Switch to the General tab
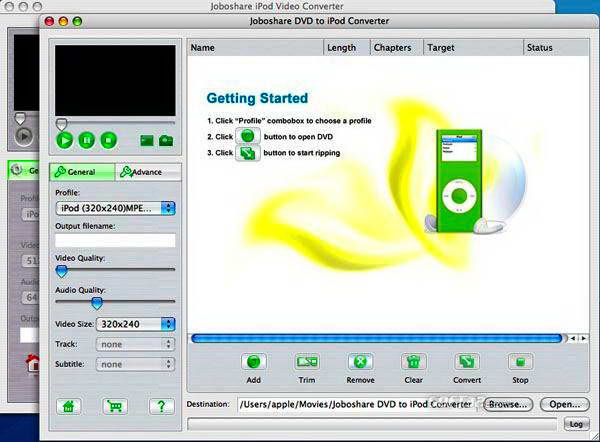The image size is (600, 442). point(82,172)
